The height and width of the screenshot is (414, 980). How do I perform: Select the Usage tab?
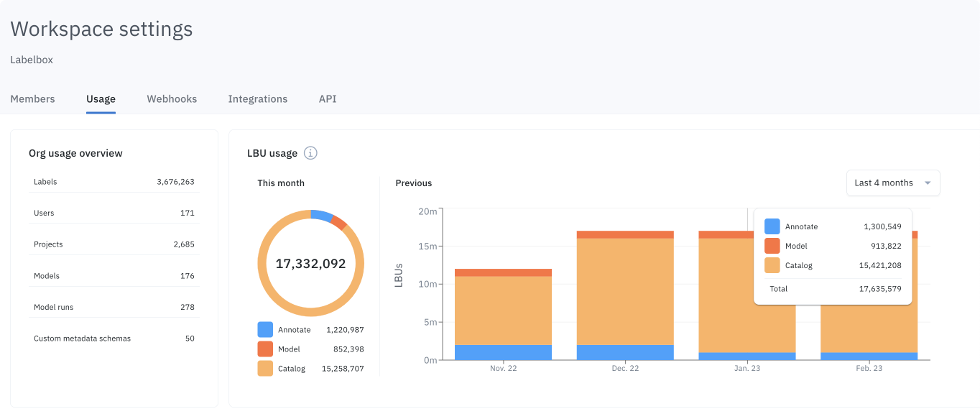[x=101, y=99]
